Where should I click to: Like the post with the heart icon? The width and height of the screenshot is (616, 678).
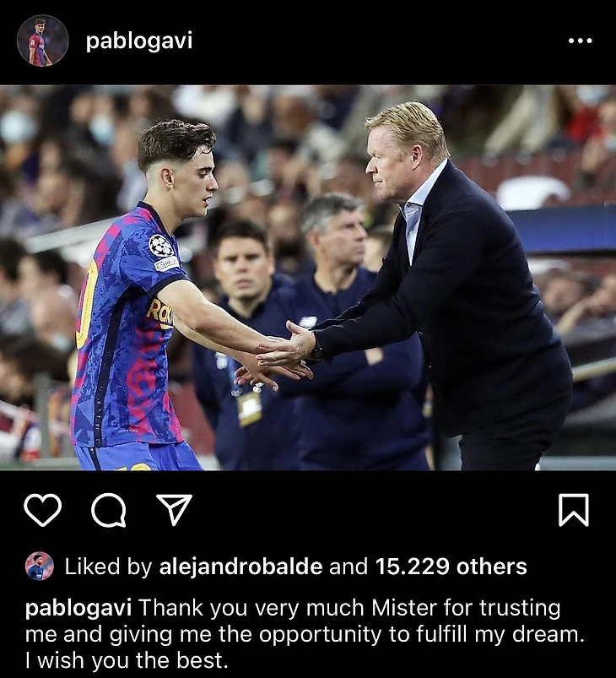click(42, 510)
